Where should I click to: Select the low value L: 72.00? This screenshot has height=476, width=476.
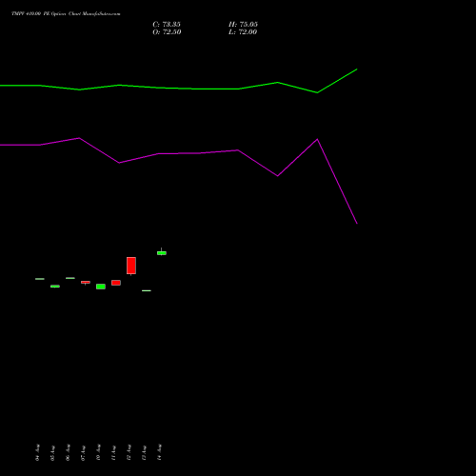point(243,32)
